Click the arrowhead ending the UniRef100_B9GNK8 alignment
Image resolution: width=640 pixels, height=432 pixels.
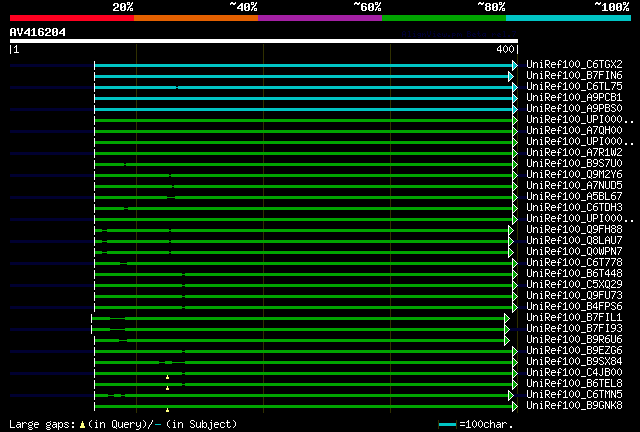coord(515,407)
